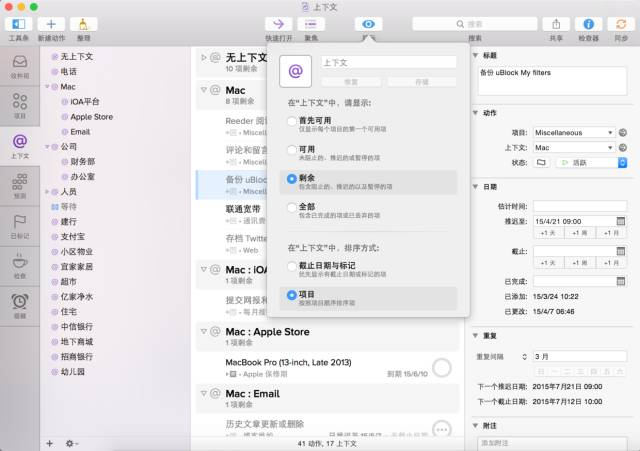The height and width of the screenshot is (451, 640).
Task: Open calendar picker for completed date
Action: (620, 281)
